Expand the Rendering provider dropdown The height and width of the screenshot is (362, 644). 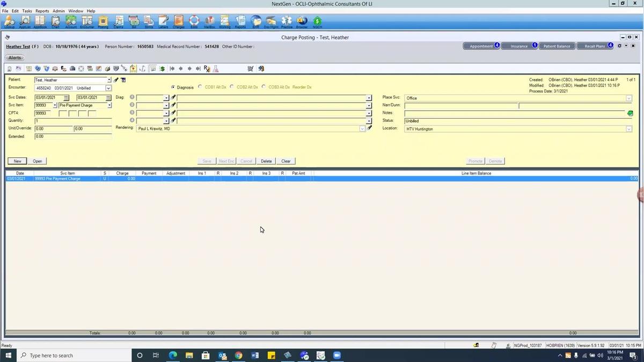coord(362,128)
